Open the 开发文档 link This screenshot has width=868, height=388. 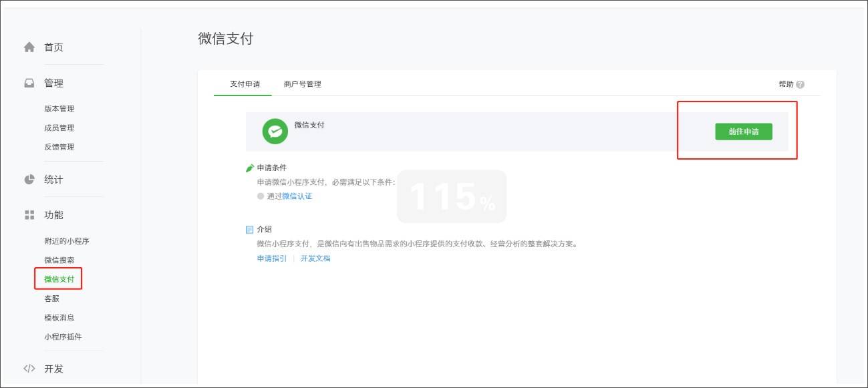(315, 258)
